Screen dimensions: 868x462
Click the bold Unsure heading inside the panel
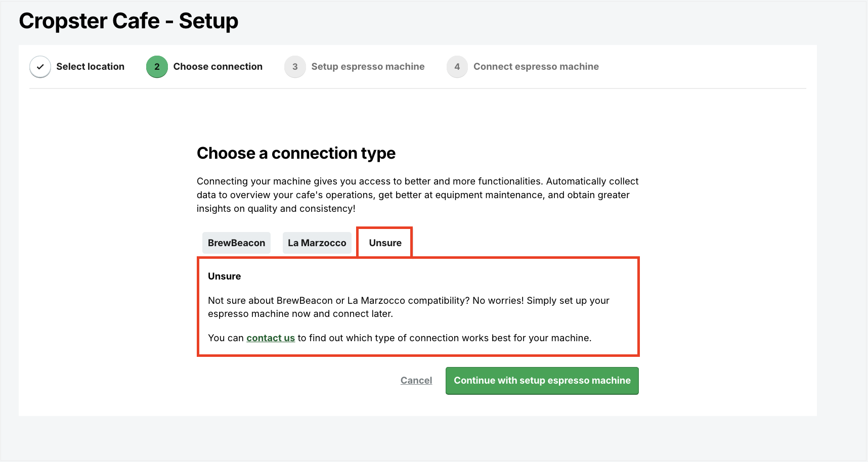[224, 276]
